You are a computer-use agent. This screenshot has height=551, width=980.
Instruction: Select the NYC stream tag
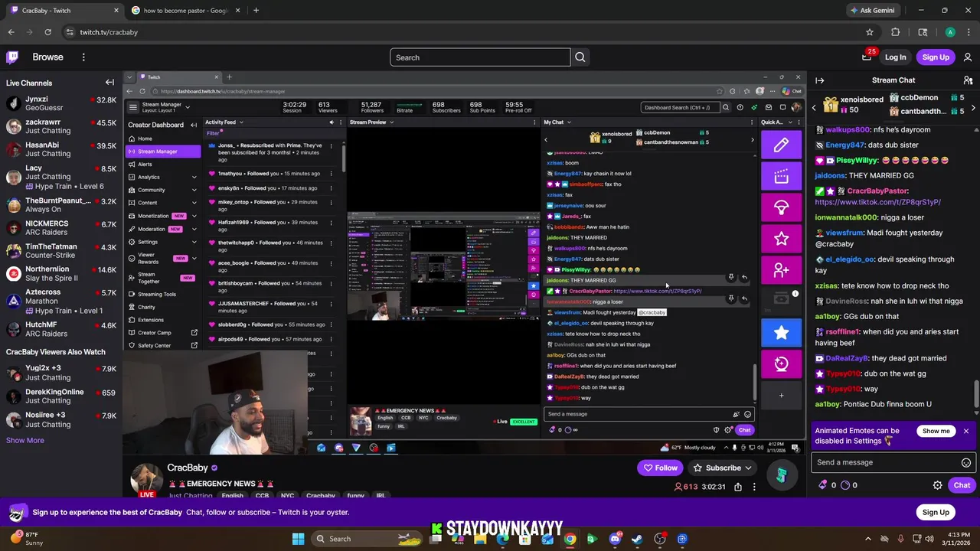click(287, 495)
